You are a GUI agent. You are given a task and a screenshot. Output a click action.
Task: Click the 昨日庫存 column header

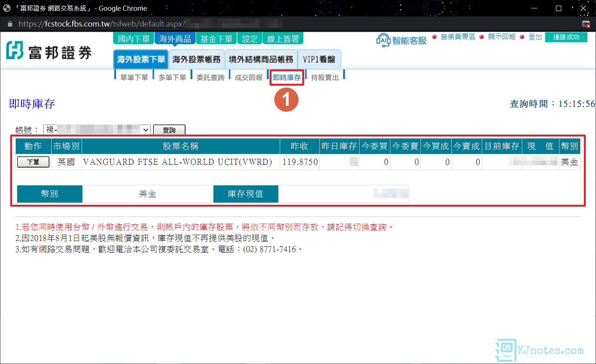click(339, 146)
